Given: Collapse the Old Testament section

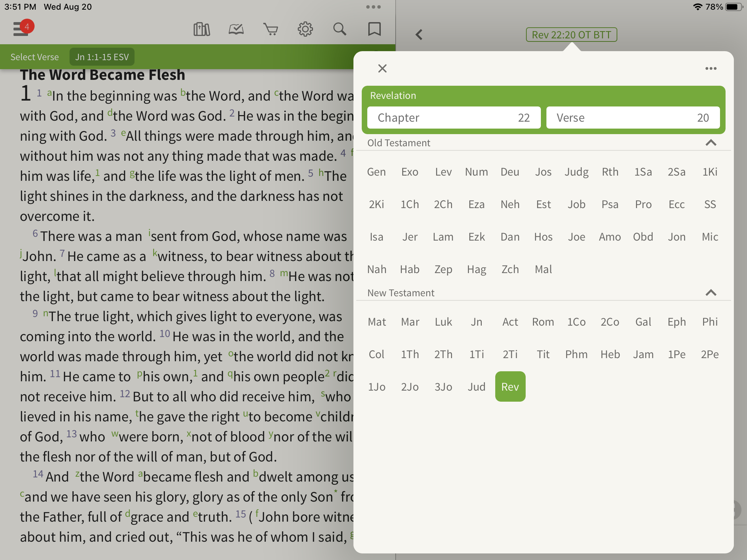Looking at the screenshot, I should point(711,143).
